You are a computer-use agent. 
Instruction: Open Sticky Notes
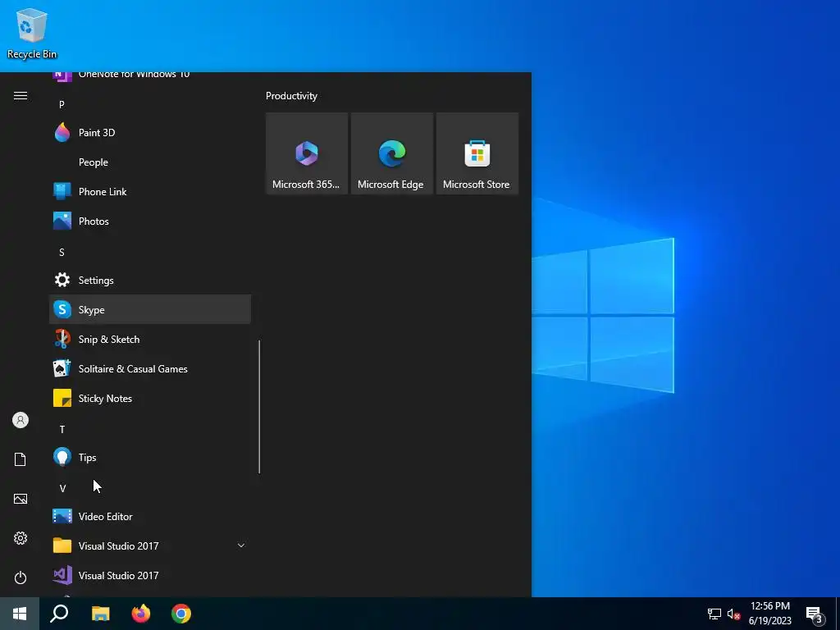click(150, 398)
